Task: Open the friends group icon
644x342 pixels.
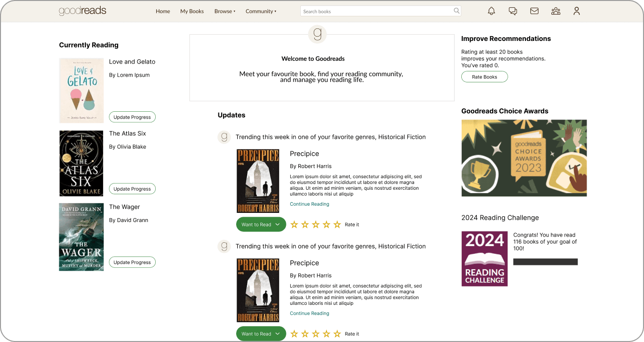Action: point(556,11)
